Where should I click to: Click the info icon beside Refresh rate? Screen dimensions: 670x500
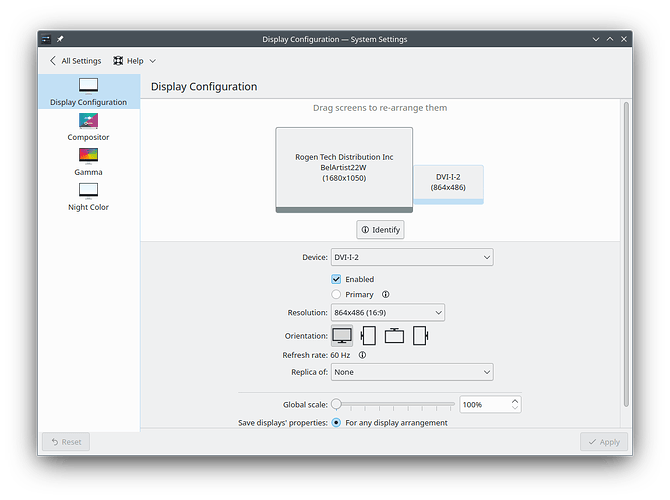click(362, 354)
